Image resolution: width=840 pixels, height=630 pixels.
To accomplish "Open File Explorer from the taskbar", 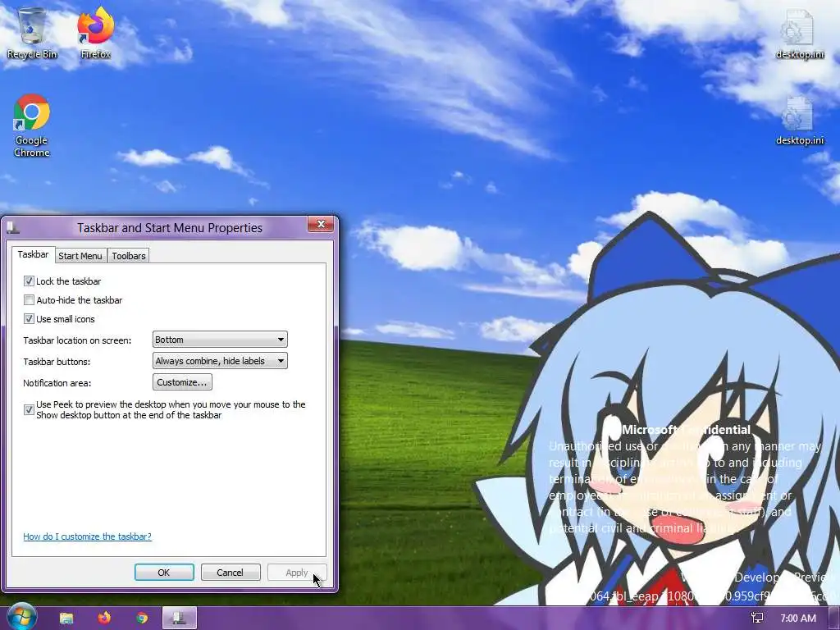I will 66,619.
